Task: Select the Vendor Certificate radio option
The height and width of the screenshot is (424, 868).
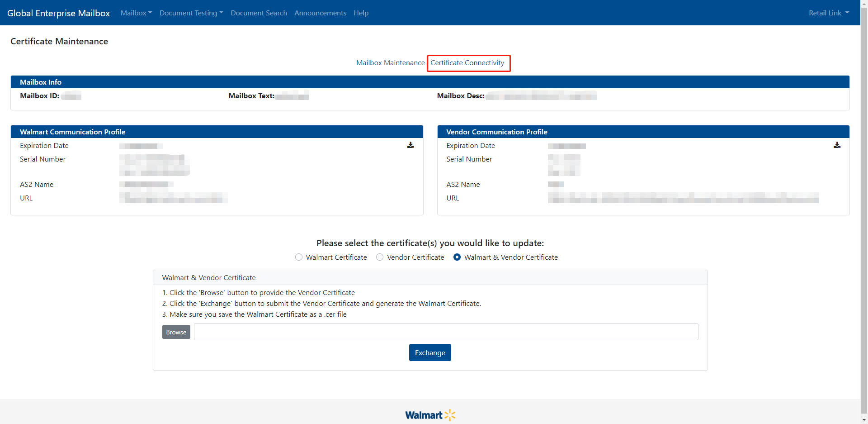Action: point(380,257)
